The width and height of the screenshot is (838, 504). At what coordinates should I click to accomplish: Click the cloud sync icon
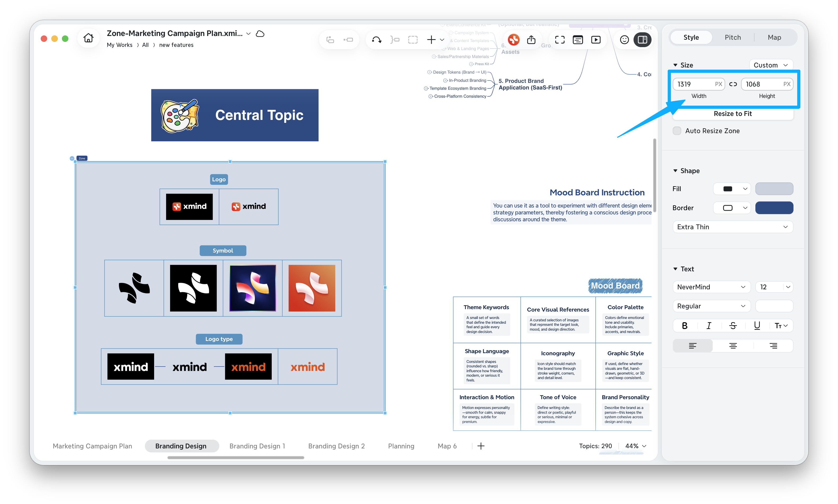pos(260,34)
